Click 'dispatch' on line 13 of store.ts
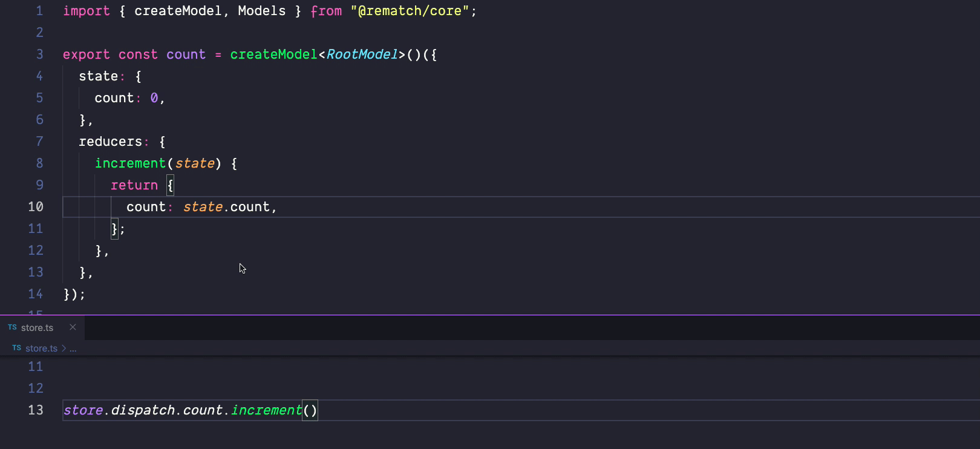This screenshot has height=449, width=980. coord(143,410)
